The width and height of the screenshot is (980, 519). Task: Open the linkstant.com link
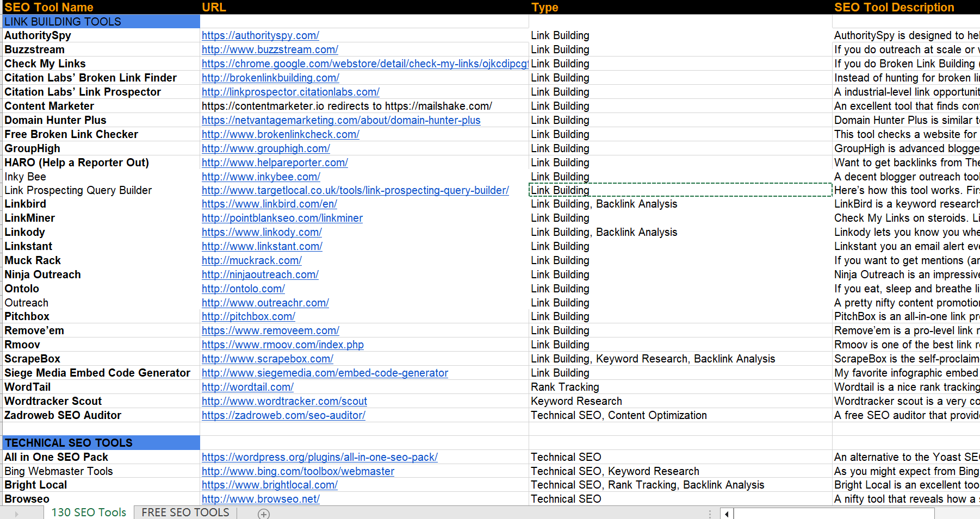coord(262,246)
